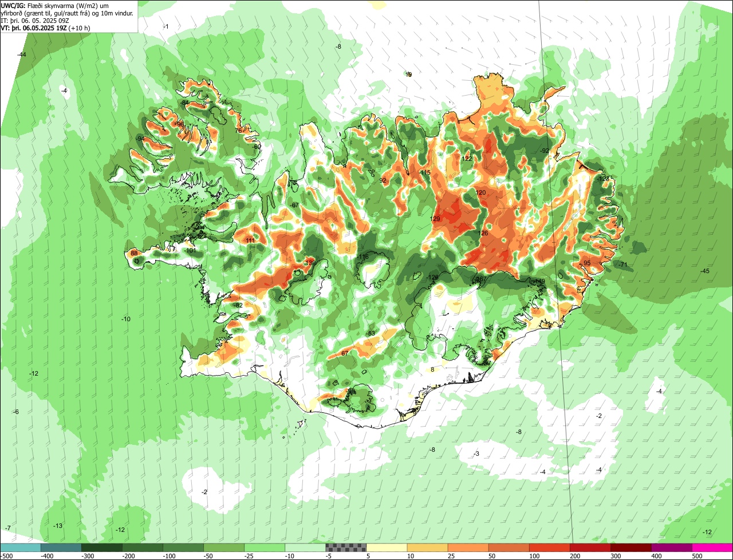Click the map value '-101'
Viewport: 733px width, 560px height.
point(191,250)
